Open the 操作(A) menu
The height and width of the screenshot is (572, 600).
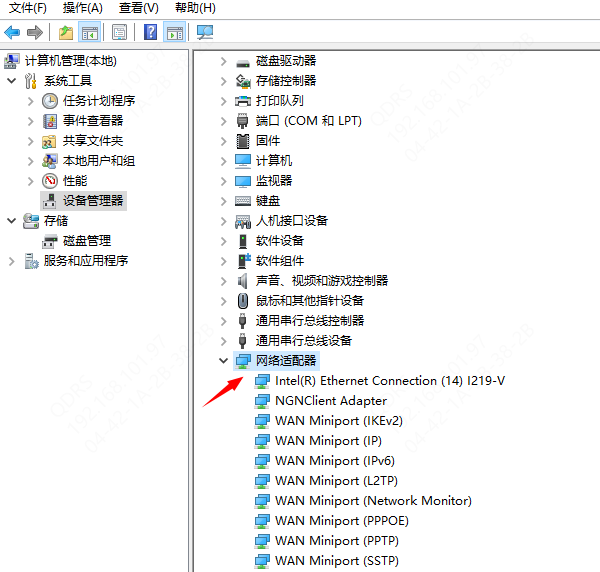[83, 8]
